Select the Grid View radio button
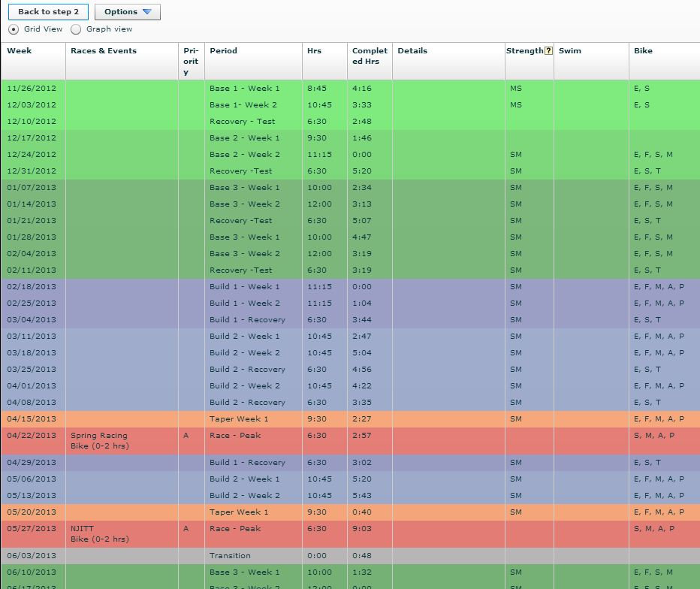 tap(14, 29)
